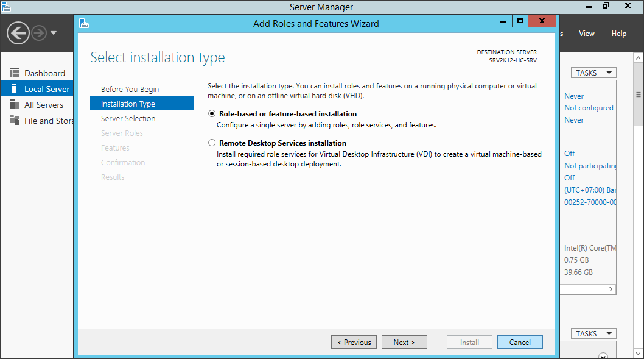The height and width of the screenshot is (359, 644).
Task: Click the vertical scrollbar thumb
Action: pyautogui.click(x=639, y=95)
